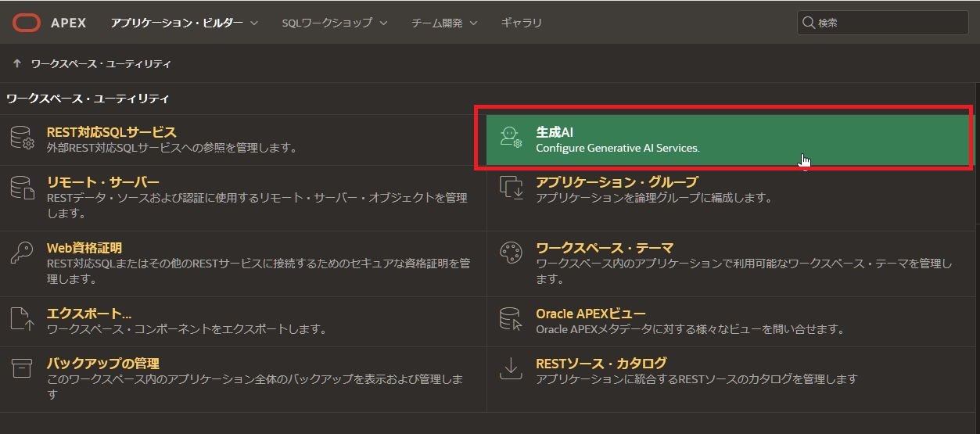The image size is (980, 434).
Task: Click the Web資格証明 key icon
Action: 22,253
